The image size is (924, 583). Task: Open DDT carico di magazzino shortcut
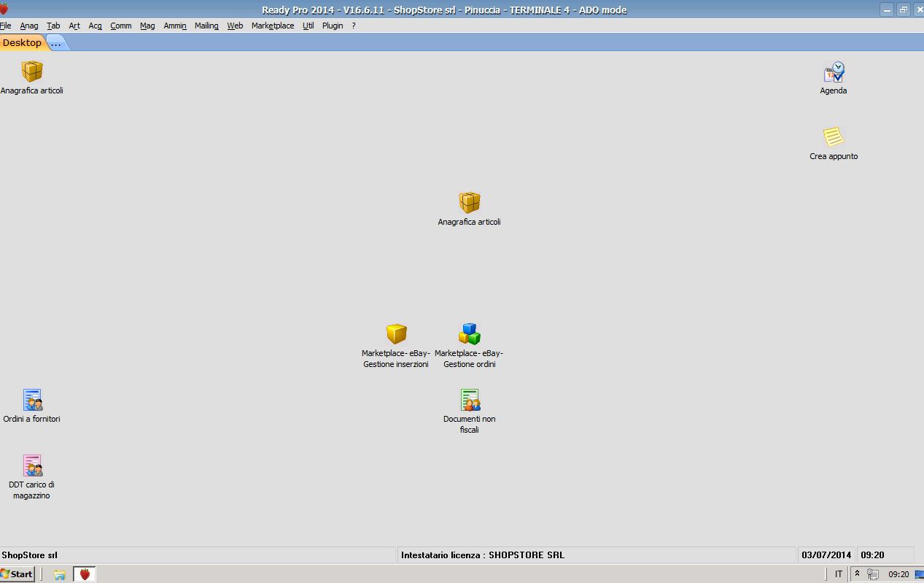32,466
